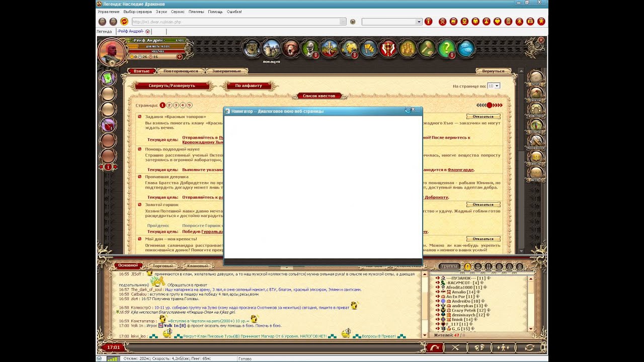Open the Управление menu
644x362 pixels.
(108, 12)
